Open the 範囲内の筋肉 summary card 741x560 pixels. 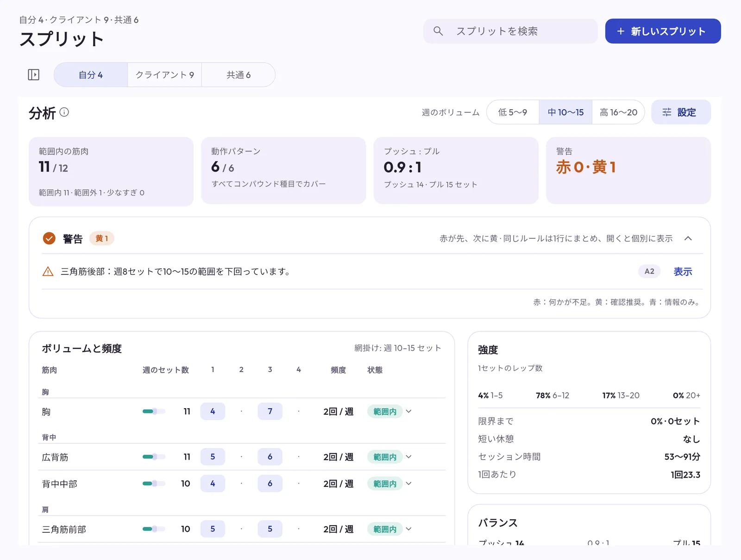click(x=111, y=171)
